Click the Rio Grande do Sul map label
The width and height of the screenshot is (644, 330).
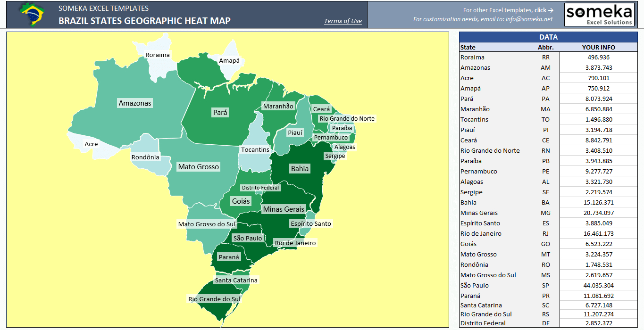point(214,299)
